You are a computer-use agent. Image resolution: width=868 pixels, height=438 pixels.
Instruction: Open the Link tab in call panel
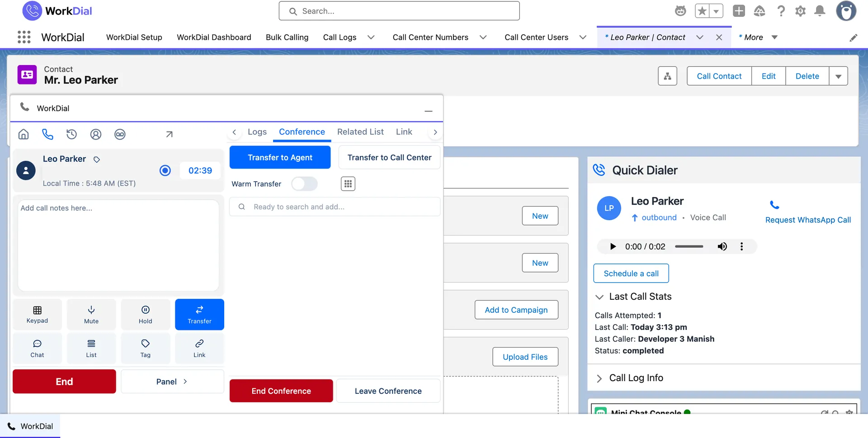click(x=404, y=132)
